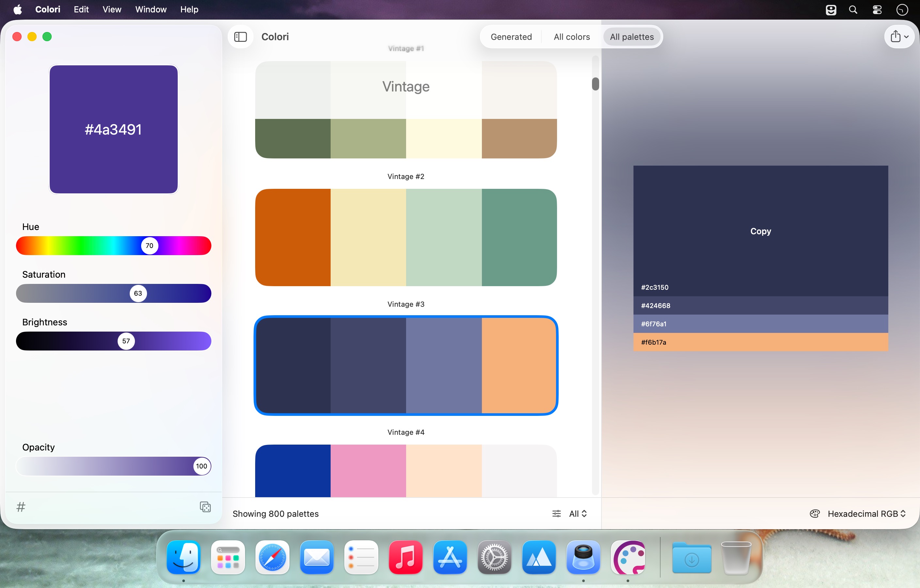Open Reminders from the dock
Screen dimensions: 920x588
[361, 557]
